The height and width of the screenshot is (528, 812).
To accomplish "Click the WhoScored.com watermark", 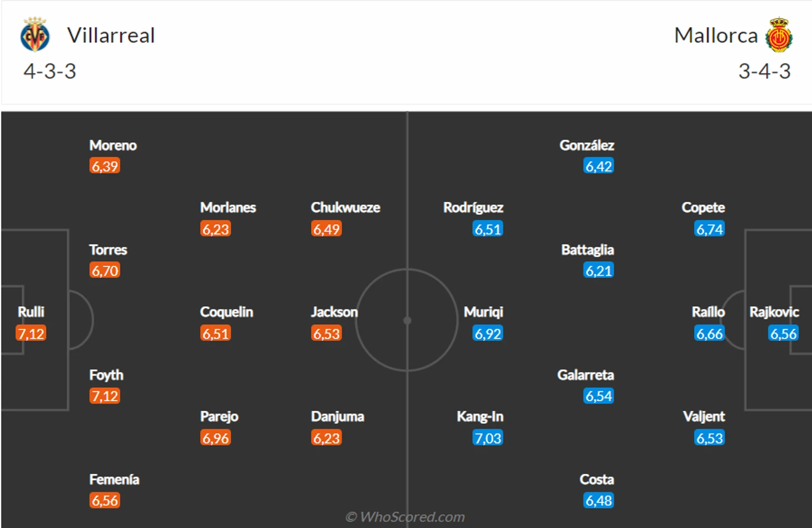I will pyautogui.click(x=405, y=517).
